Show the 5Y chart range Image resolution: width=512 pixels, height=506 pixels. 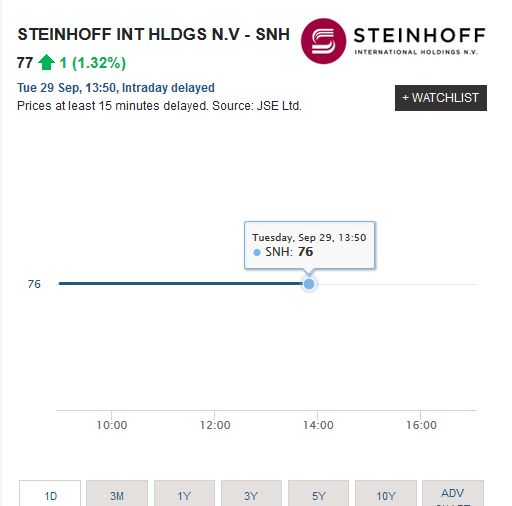(x=318, y=494)
